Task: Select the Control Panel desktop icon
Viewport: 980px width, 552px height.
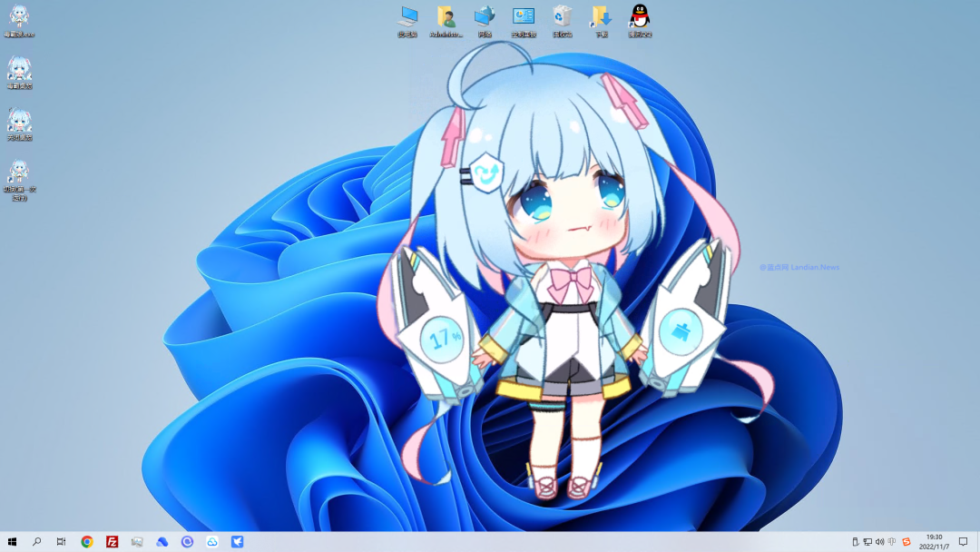Action: click(x=524, y=21)
